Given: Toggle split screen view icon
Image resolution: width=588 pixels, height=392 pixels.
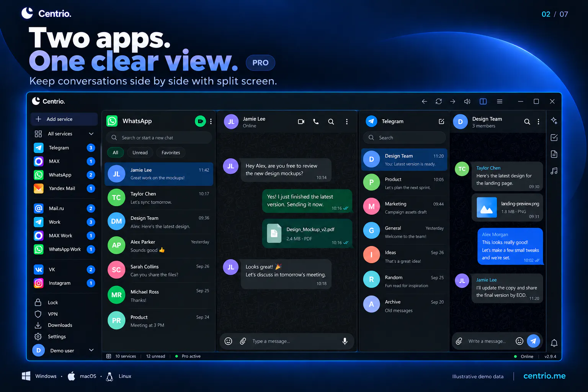Looking at the screenshot, I should click(x=483, y=101).
